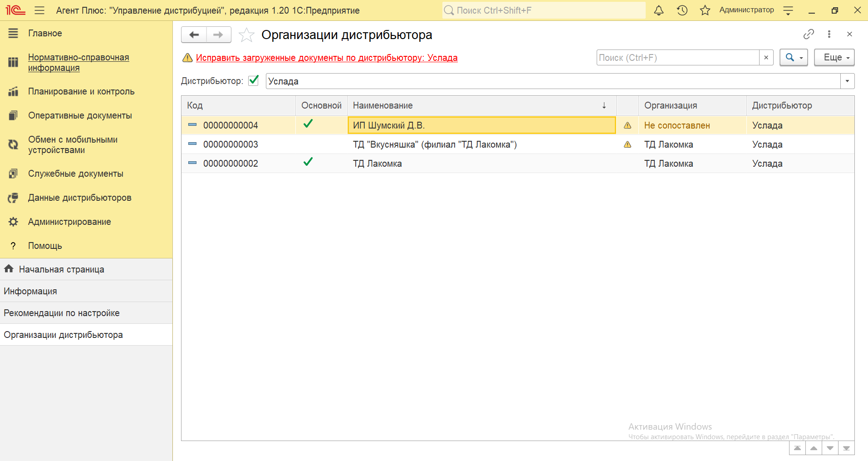Add the page to favorites with the star
Image resolution: width=868 pixels, height=461 pixels.
tap(246, 35)
